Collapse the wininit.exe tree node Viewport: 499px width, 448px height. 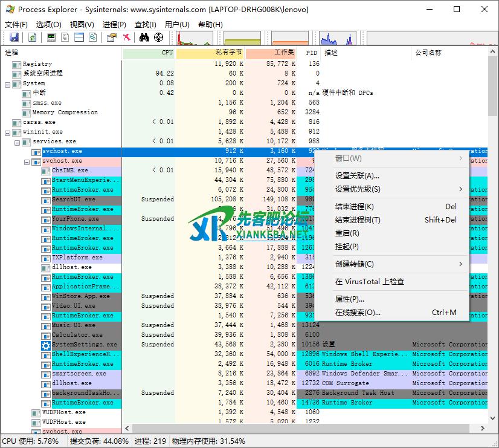7,132
